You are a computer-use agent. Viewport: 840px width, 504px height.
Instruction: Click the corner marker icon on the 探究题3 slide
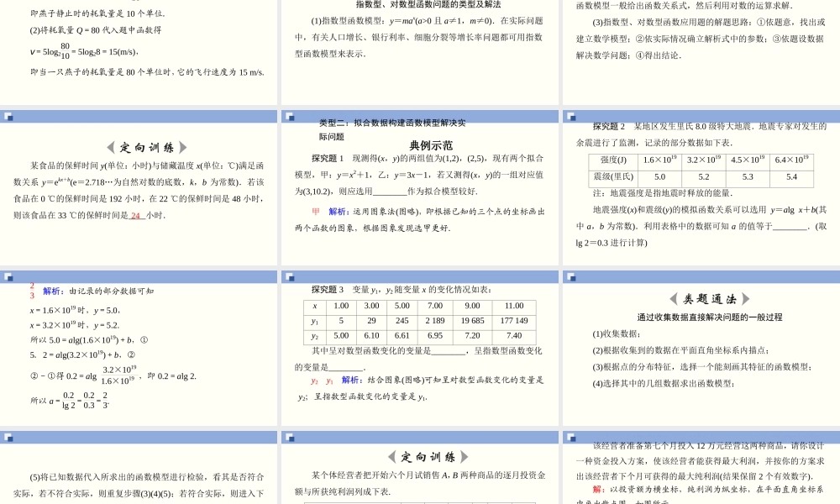click(290, 277)
